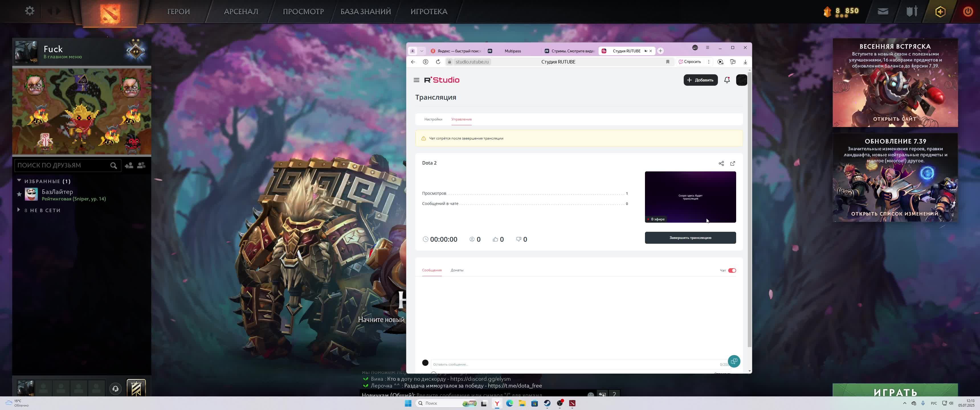Open the browser extensions icon
Image resolution: width=980 pixels, height=410 pixels.
tap(733, 61)
